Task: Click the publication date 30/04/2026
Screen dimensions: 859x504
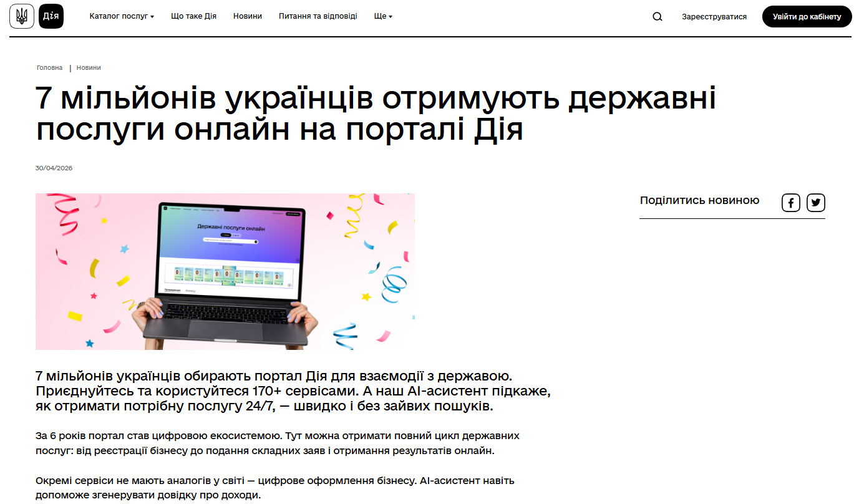Action: click(x=54, y=168)
